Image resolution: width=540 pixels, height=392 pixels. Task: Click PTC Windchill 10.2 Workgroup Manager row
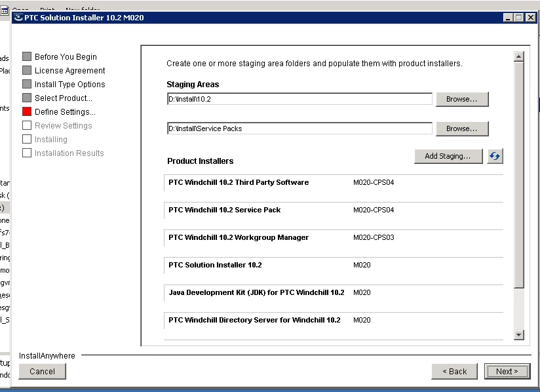pos(334,238)
